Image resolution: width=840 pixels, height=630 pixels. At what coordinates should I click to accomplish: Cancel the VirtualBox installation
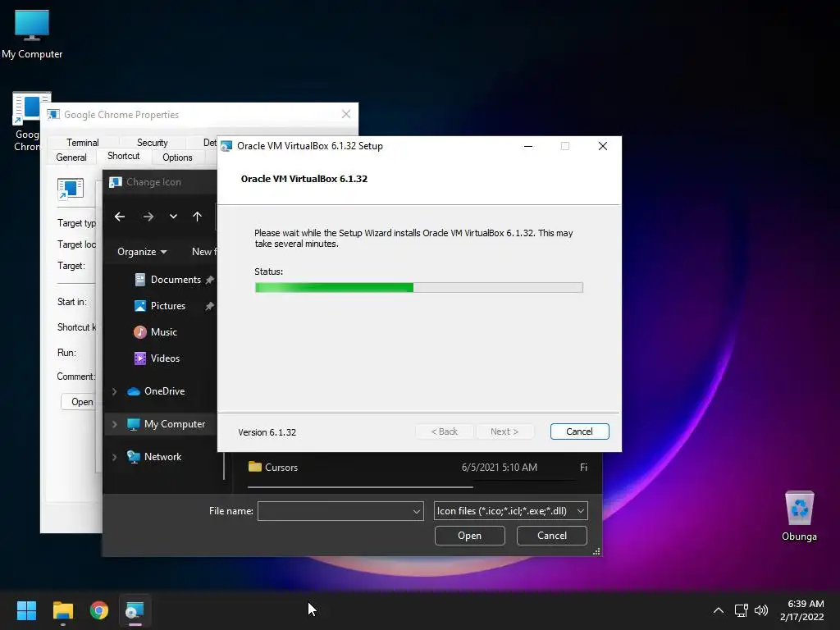point(580,431)
